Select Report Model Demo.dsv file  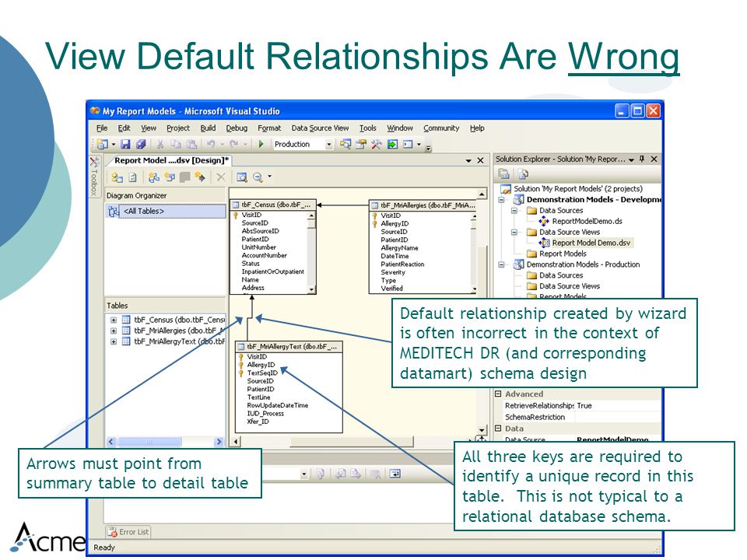(x=591, y=243)
